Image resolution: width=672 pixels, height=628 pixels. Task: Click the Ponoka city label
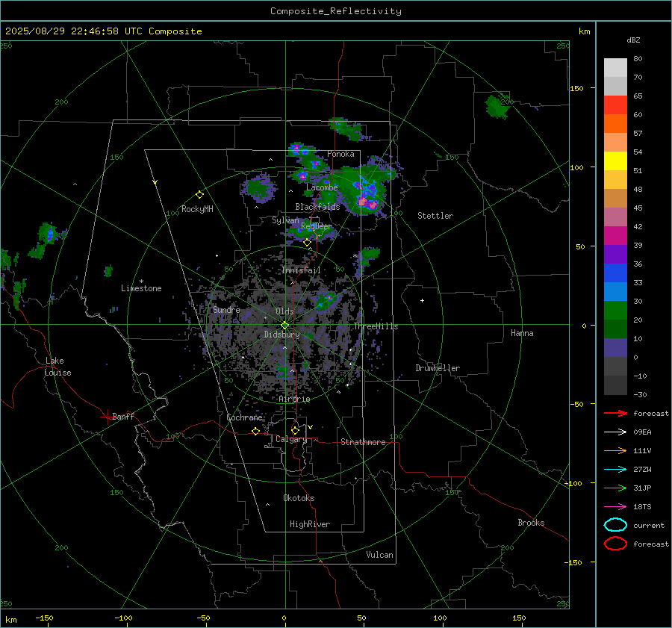[x=340, y=154]
